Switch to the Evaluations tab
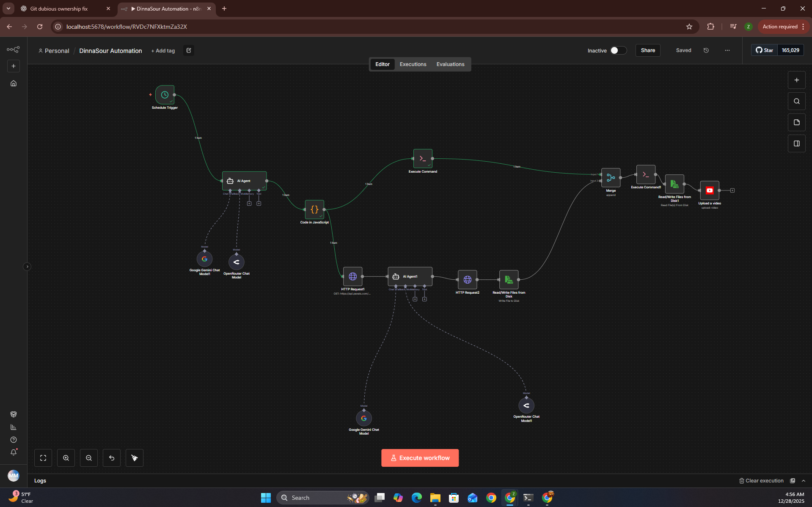Image resolution: width=812 pixels, height=507 pixels. pos(450,64)
